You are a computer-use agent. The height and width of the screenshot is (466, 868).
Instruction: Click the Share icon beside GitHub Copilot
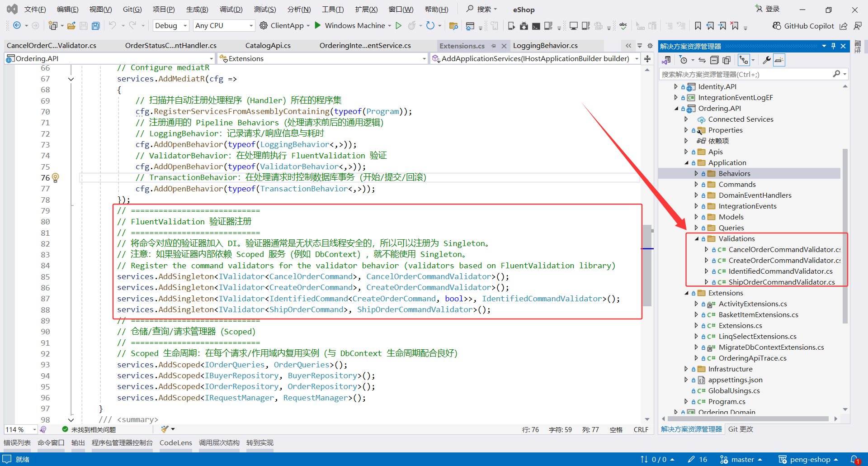tap(844, 26)
